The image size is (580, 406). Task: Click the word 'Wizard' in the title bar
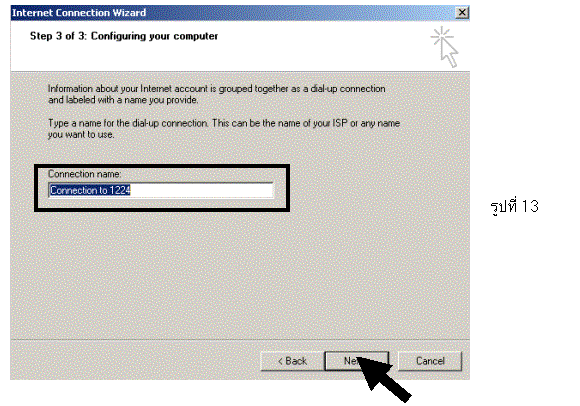129,13
